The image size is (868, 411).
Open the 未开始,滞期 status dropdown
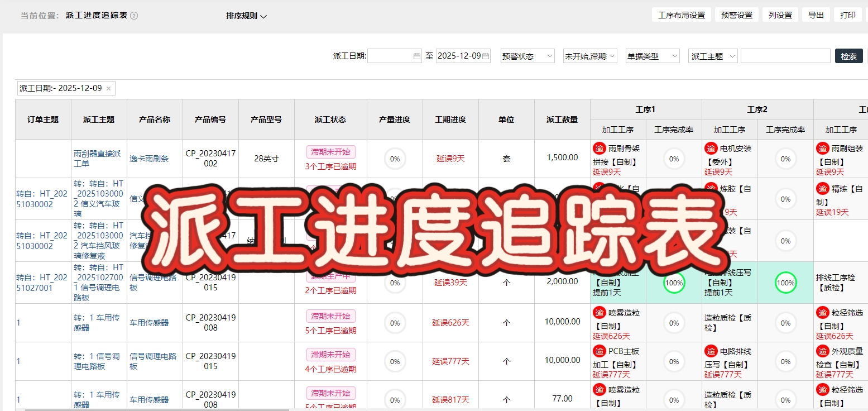tap(590, 56)
